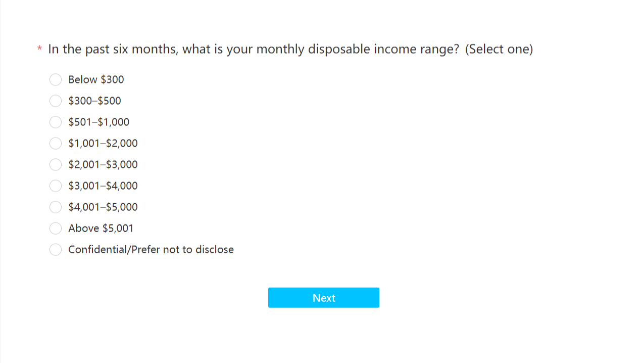Click the "$300–$500" option text
Screen dimensions: 644x363
click(94, 101)
